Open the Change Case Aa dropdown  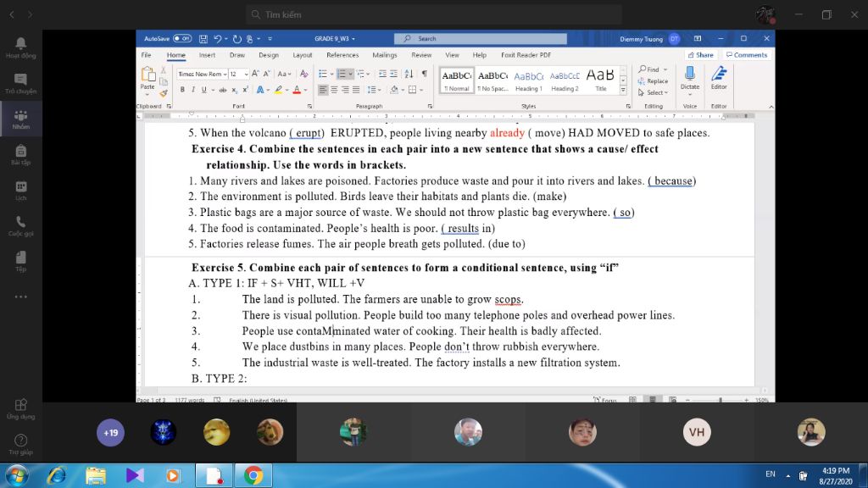(x=284, y=74)
